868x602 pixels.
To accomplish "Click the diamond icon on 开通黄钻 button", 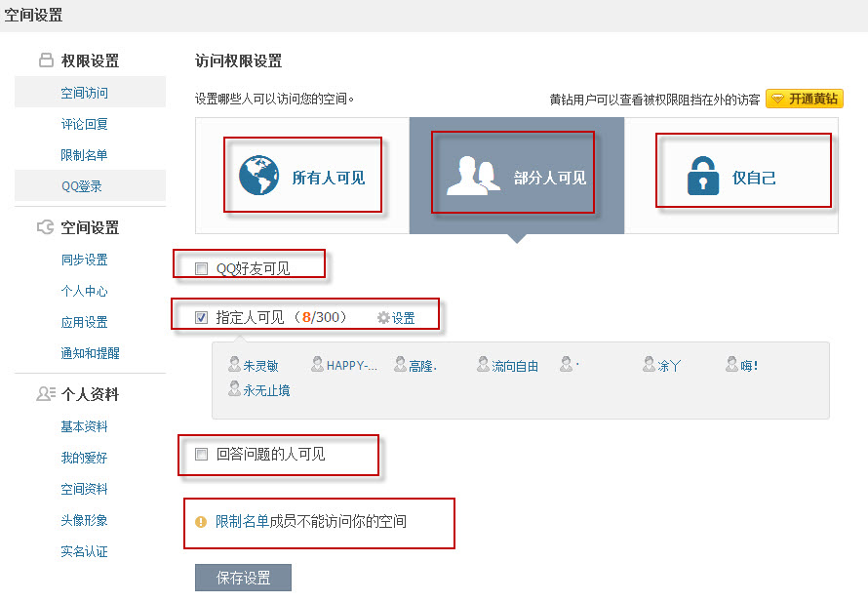I will (x=777, y=100).
